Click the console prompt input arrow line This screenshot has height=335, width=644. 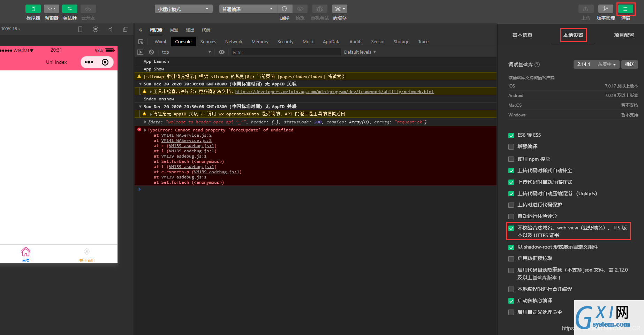[316, 189]
